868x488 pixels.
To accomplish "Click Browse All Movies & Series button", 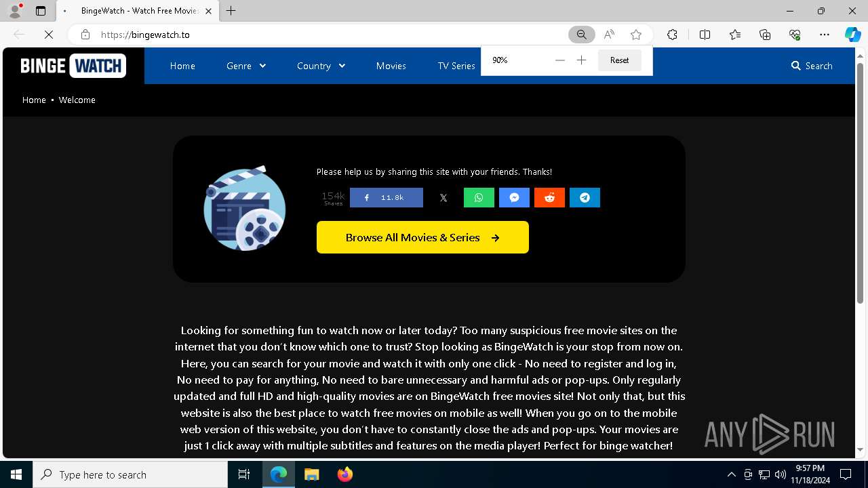I will tap(422, 237).
